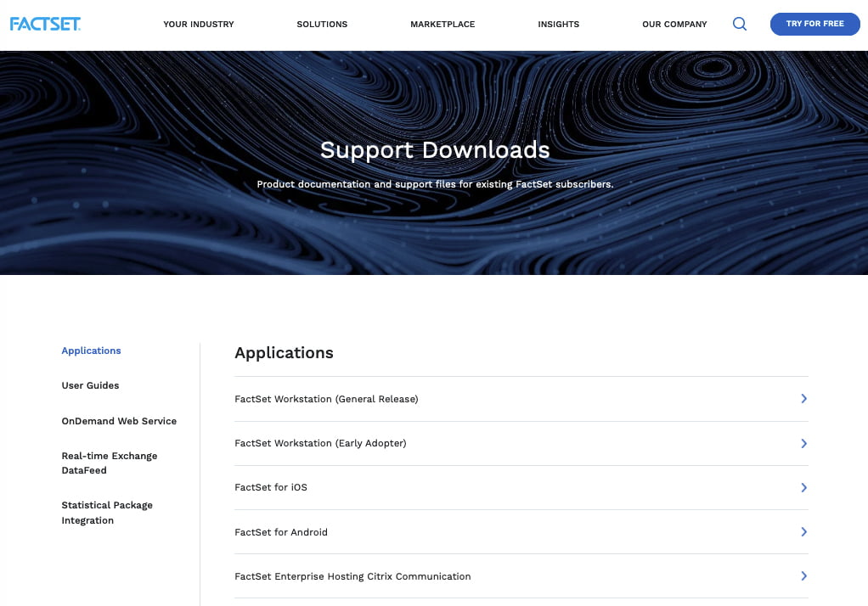Open the Insights menu

coord(559,25)
